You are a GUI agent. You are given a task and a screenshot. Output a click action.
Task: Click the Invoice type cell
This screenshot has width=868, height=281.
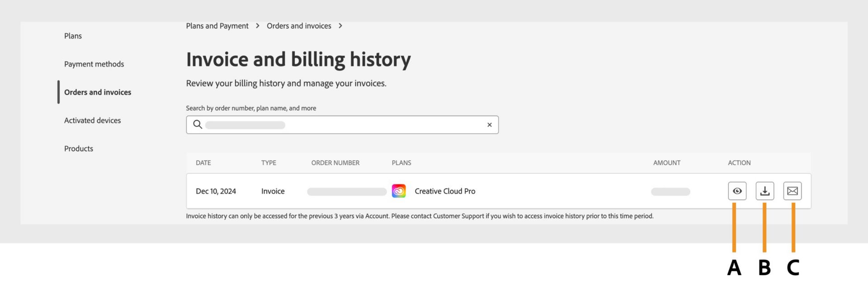point(273,191)
